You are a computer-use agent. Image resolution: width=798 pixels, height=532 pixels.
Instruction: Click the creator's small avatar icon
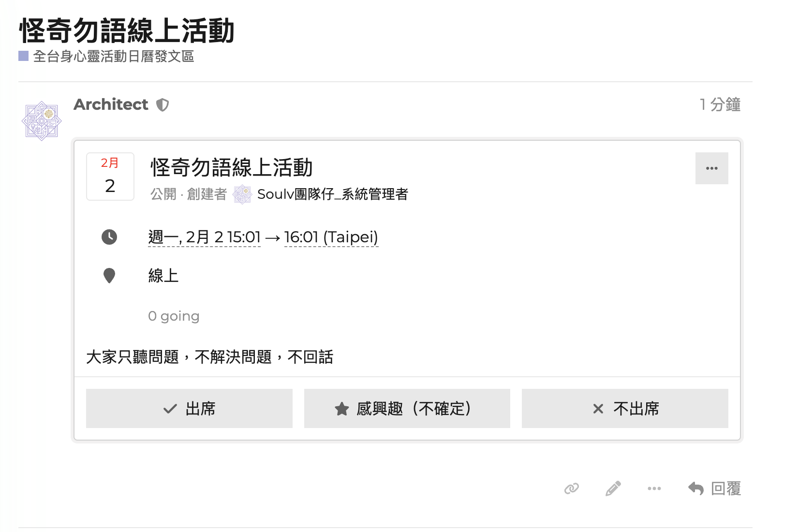(242, 194)
